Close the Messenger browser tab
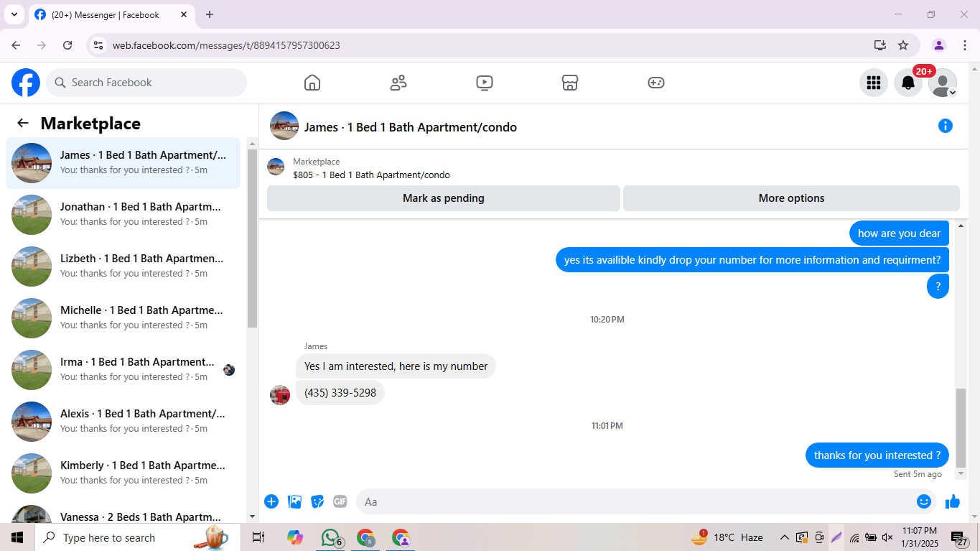This screenshot has height=551, width=980. 184,14
